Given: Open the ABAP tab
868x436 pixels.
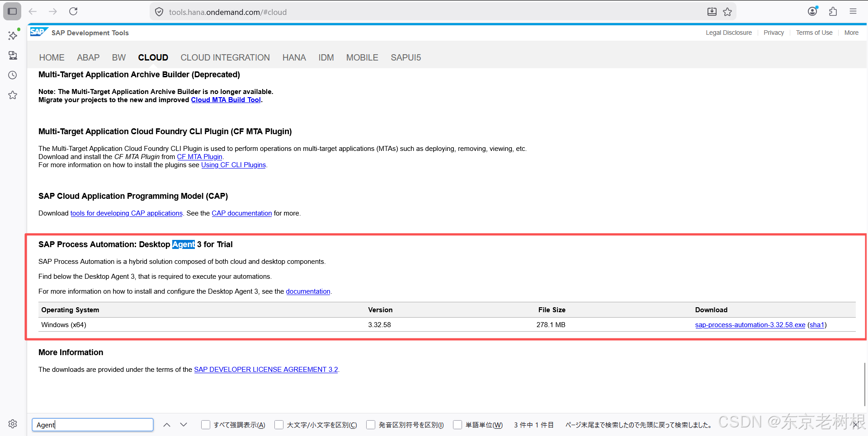Looking at the screenshot, I should tap(88, 57).
